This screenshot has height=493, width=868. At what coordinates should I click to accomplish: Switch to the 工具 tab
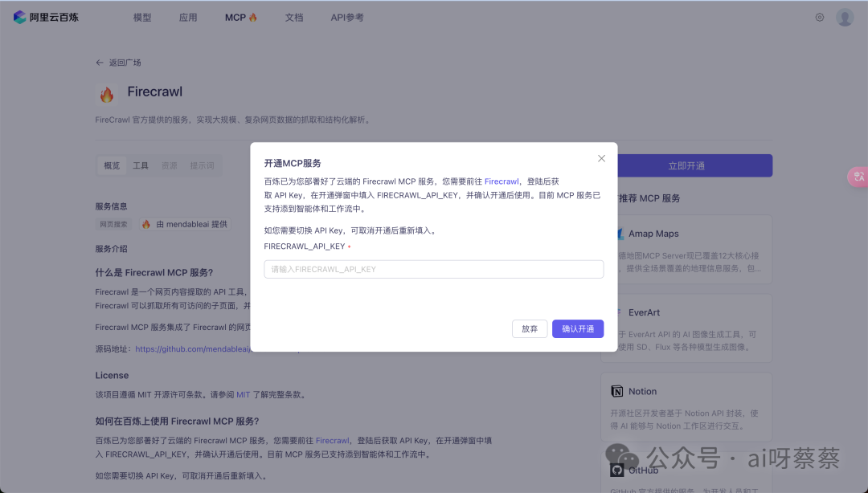click(x=141, y=165)
